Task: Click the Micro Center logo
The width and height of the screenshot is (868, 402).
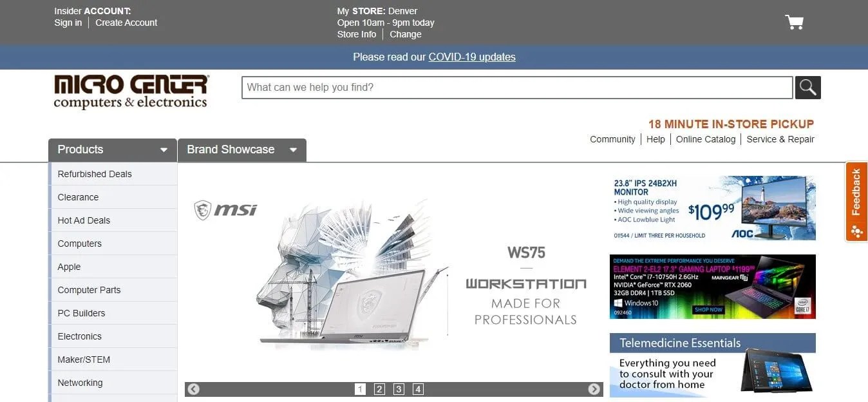Action: [x=131, y=91]
